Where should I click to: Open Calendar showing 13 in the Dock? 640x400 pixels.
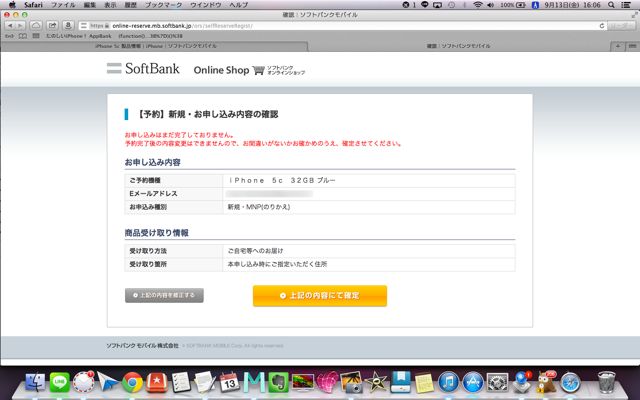[x=229, y=382]
